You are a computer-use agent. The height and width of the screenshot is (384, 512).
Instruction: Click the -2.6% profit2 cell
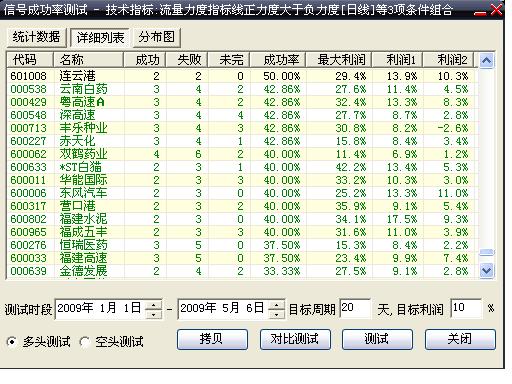(453, 128)
